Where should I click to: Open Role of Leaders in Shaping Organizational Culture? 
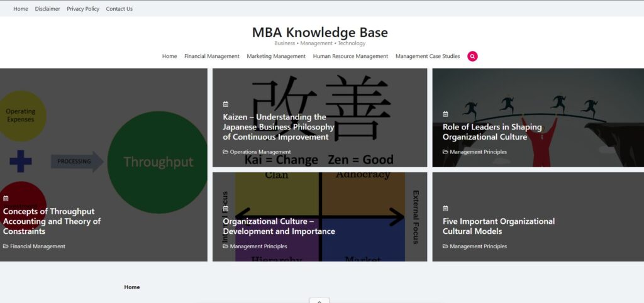pyautogui.click(x=492, y=132)
